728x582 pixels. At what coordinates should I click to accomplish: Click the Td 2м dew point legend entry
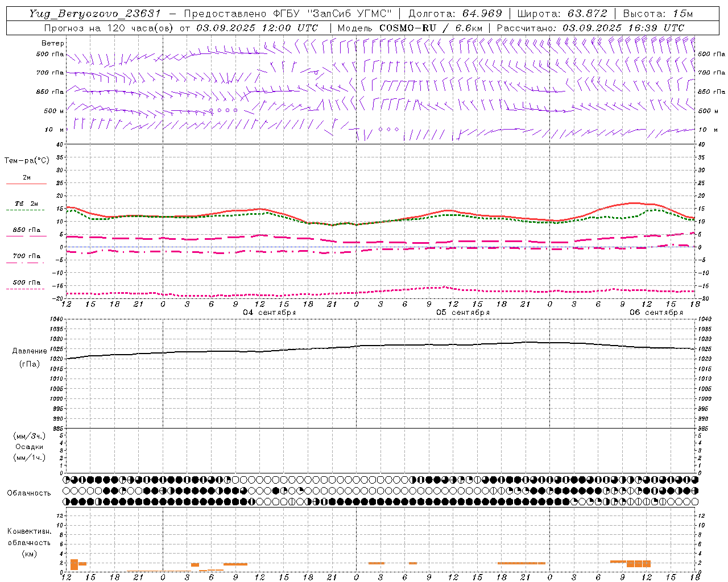(27, 203)
